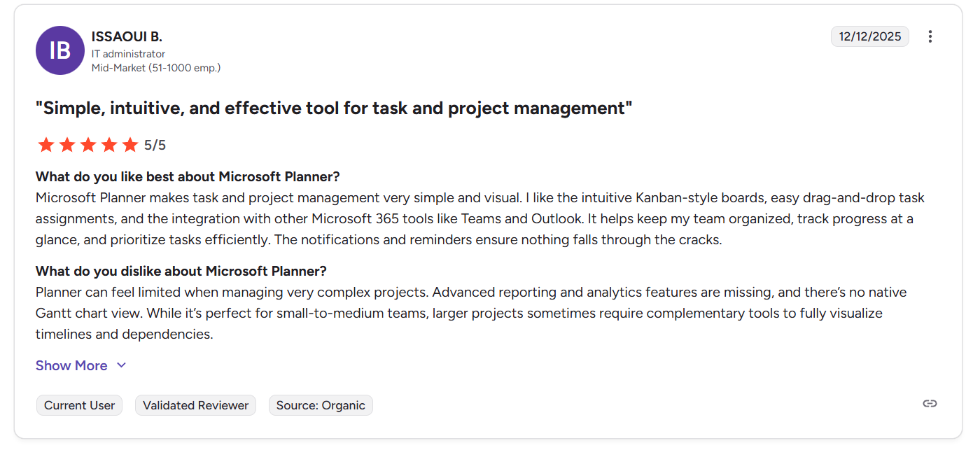980x450 pixels.
Task: Click the Mid-Market company size label
Action: (x=156, y=68)
